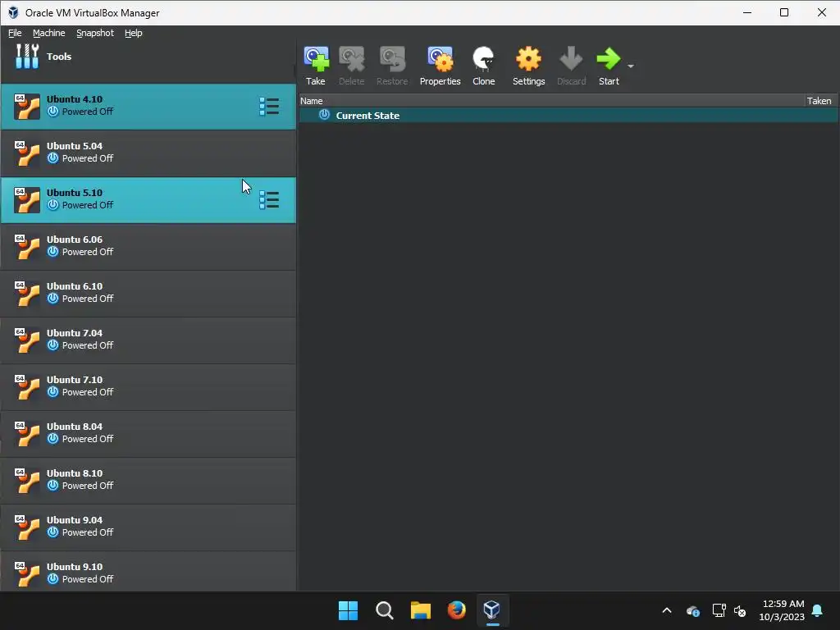This screenshot has width=840, height=630.
Task: Open the Ubuntu 5.10 machine menu icon
Action: tap(269, 200)
